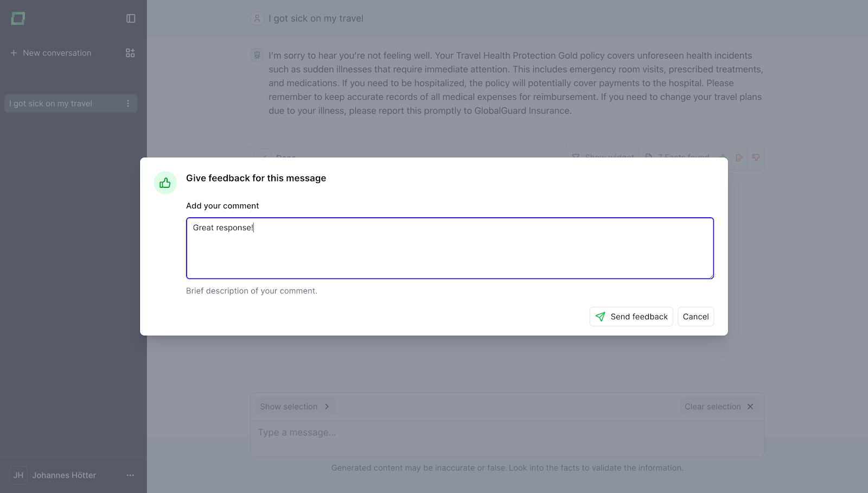Screen dimensions: 868x493
Task: Click the JH user avatar
Action: click(x=18, y=475)
